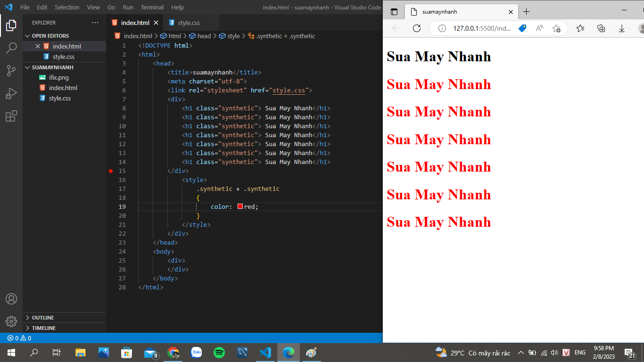Viewport: 644px width, 362px height.
Task: Open the View menu
Action: [93, 8]
